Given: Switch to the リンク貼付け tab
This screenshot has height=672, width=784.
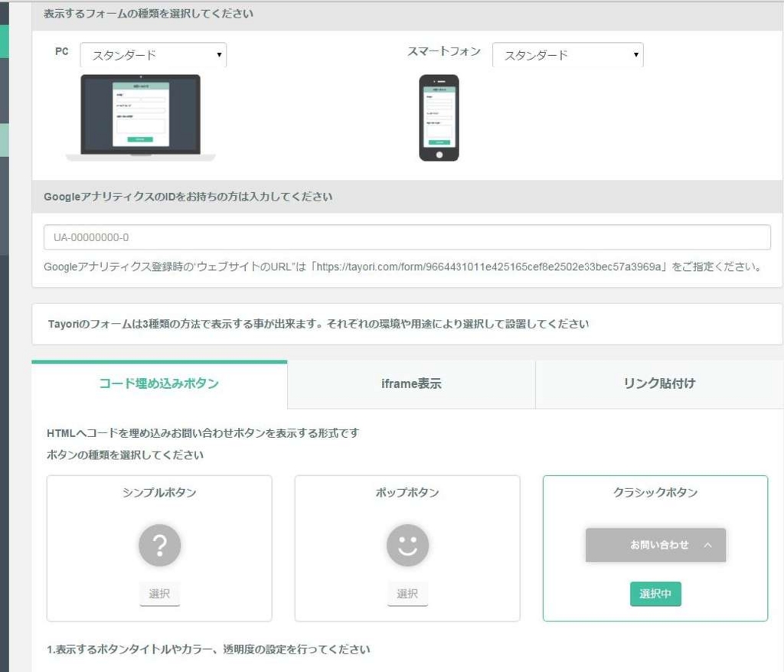Looking at the screenshot, I should point(659,384).
